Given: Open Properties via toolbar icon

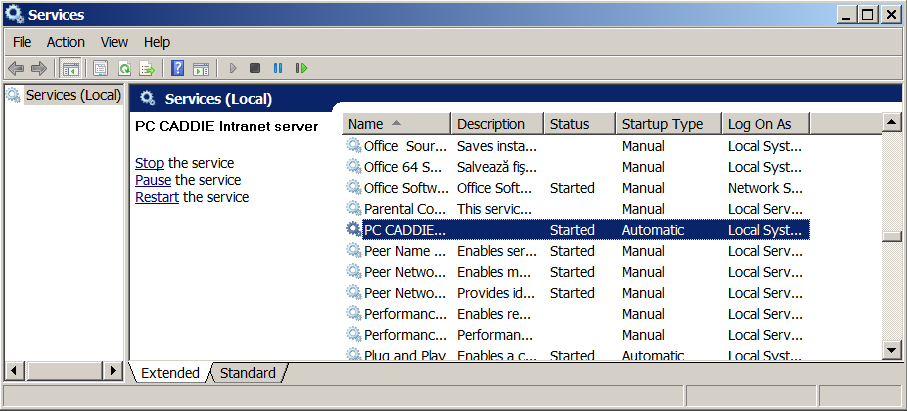Looking at the screenshot, I should 100,68.
